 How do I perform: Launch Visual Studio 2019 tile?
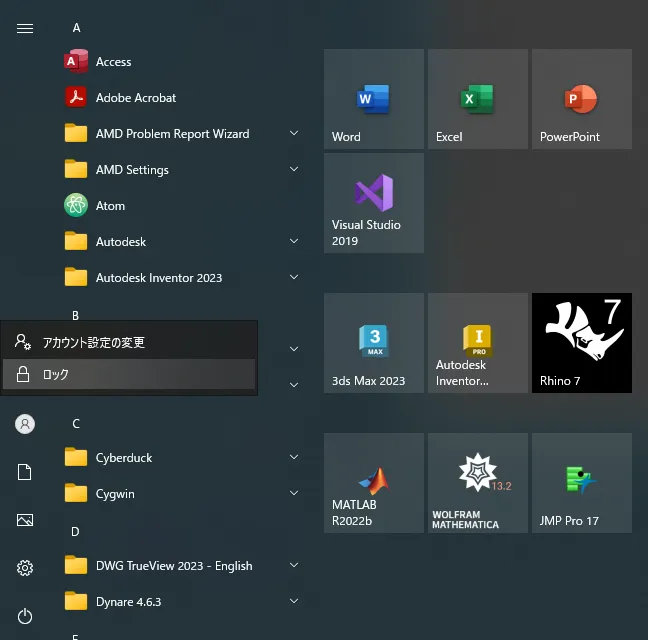click(x=373, y=203)
